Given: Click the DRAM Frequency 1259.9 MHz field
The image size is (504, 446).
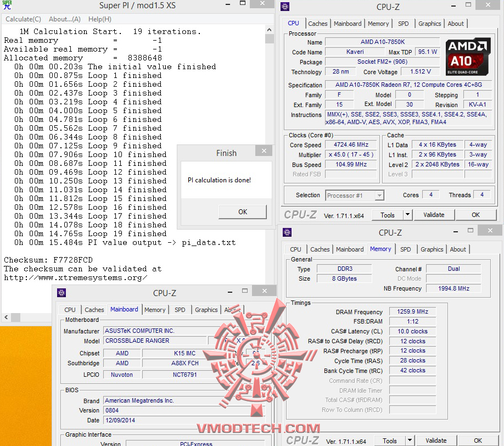Looking at the screenshot, I should pos(412,311).
